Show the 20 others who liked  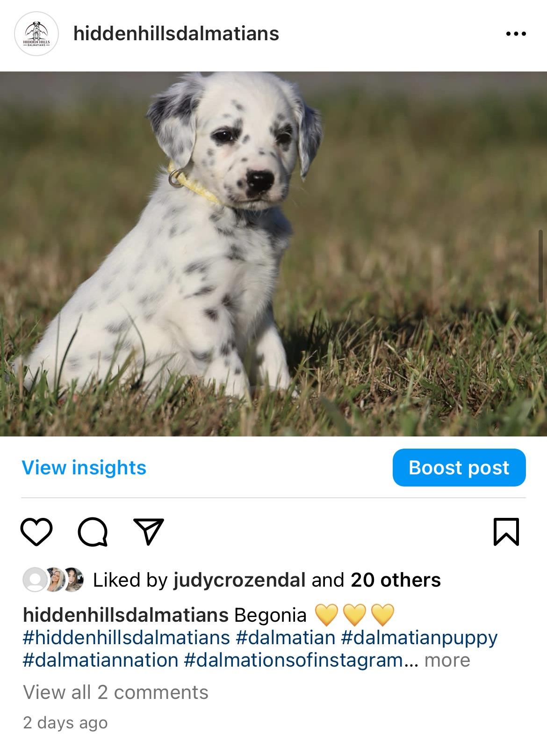click(396, 580)
